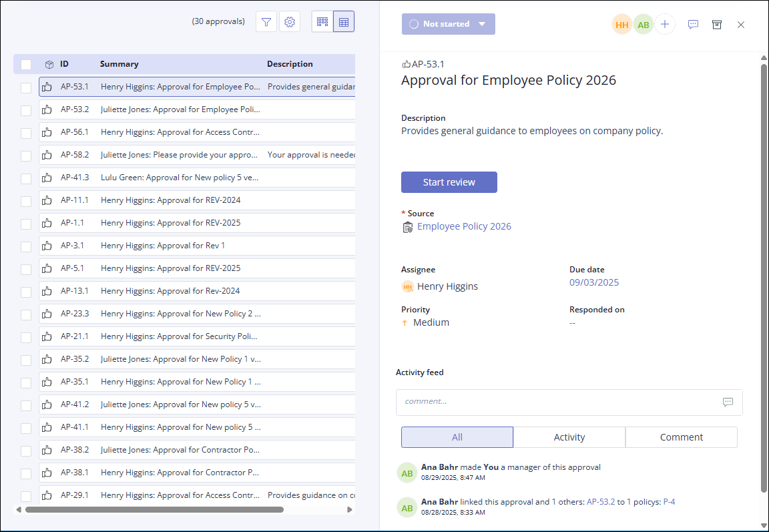769x532 pixels.
Task: Open the Employee Policy 2026 source link
Action: 464,226
